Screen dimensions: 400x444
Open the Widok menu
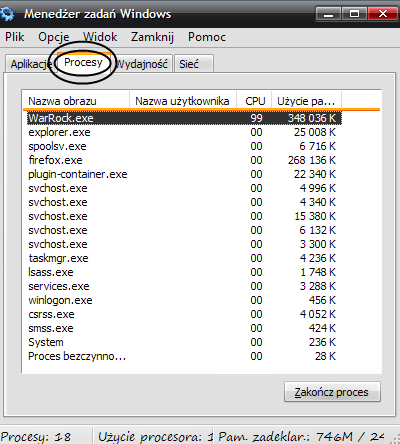(100, 37)
